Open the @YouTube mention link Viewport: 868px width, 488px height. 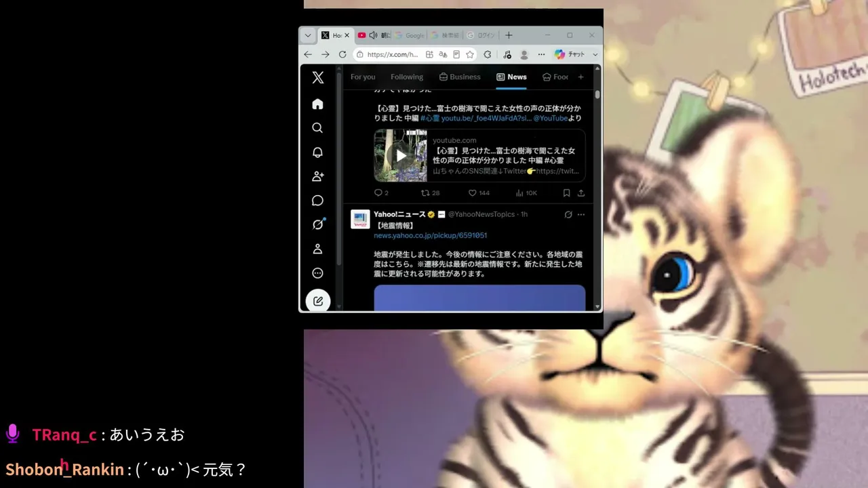pyautogui.click(x=551, y=118)
